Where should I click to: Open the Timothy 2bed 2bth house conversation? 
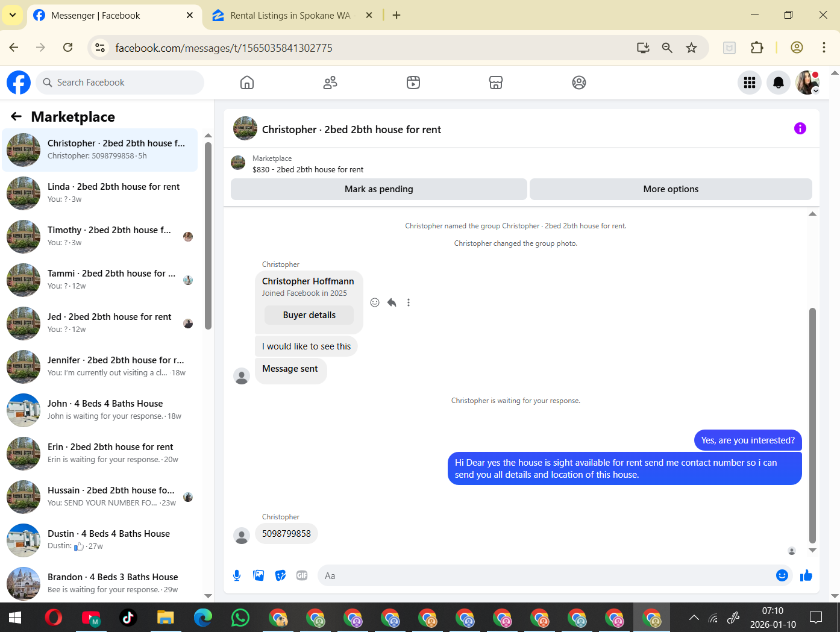tap(100, 236)
